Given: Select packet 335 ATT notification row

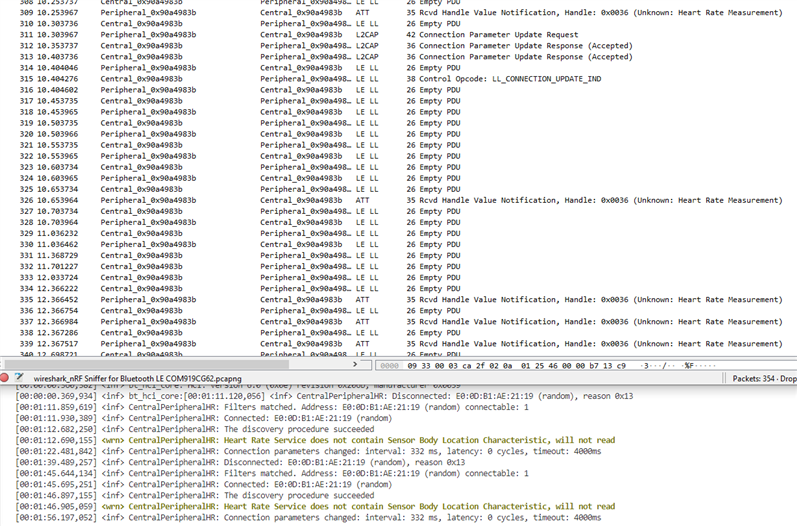Looking at the screenshot, I should tap(300, 299).
